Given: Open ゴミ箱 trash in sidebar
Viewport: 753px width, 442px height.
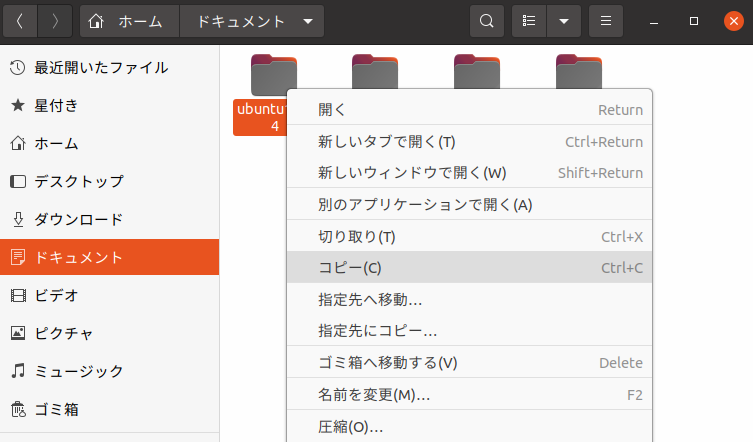Looking at the screenshot, I should coord(56,409).
